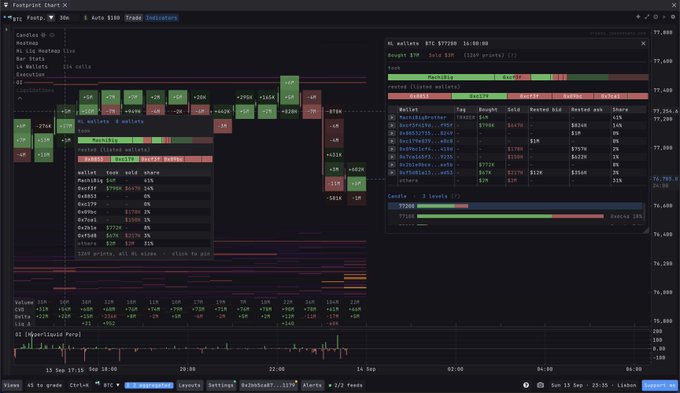This screenshot has height=393, width=680.
Task: Click the Support me button
Action: tap(660, 385)
